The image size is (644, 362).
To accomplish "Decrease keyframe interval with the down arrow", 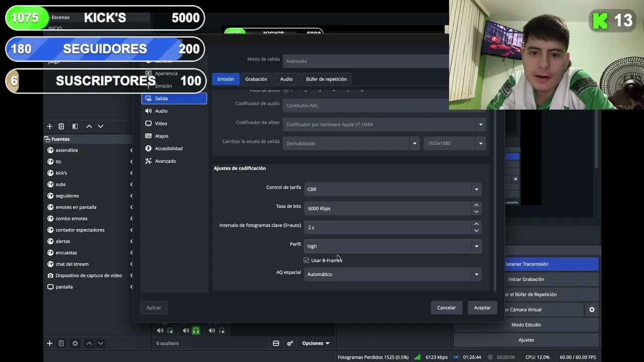I will tap(476, 231).
